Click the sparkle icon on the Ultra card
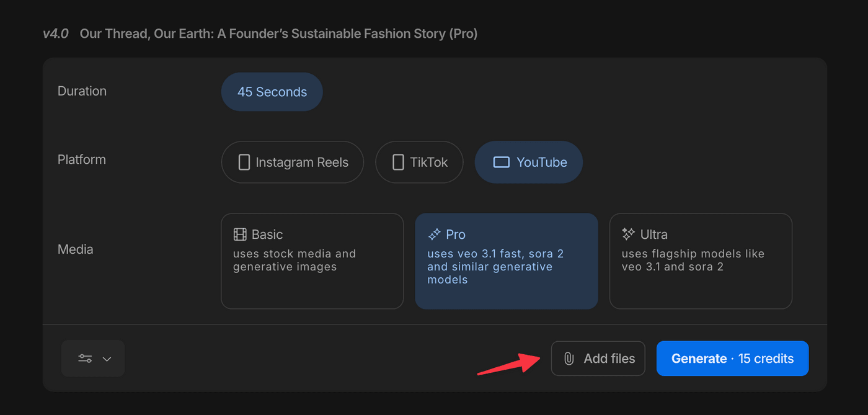Screen dimensions: 868x415 click(628, 234)
